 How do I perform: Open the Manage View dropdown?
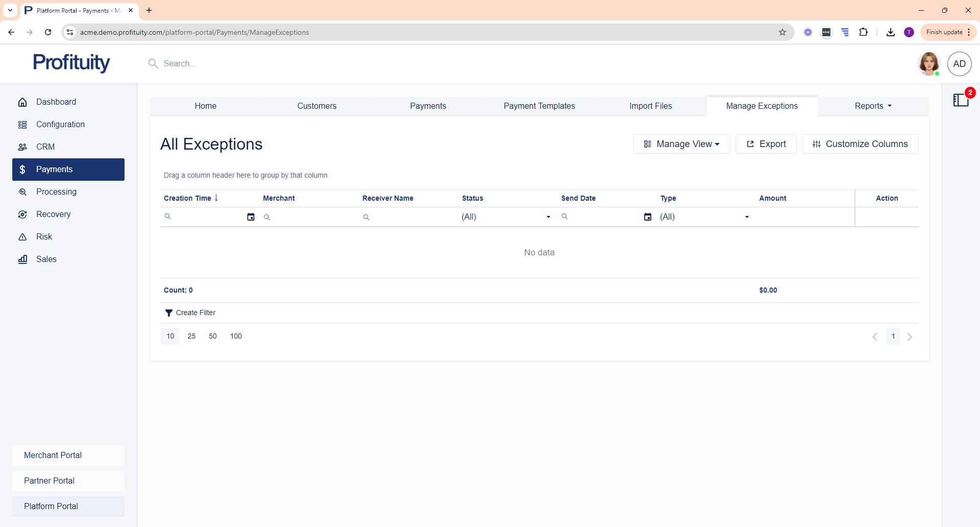[x=681, y=144]
